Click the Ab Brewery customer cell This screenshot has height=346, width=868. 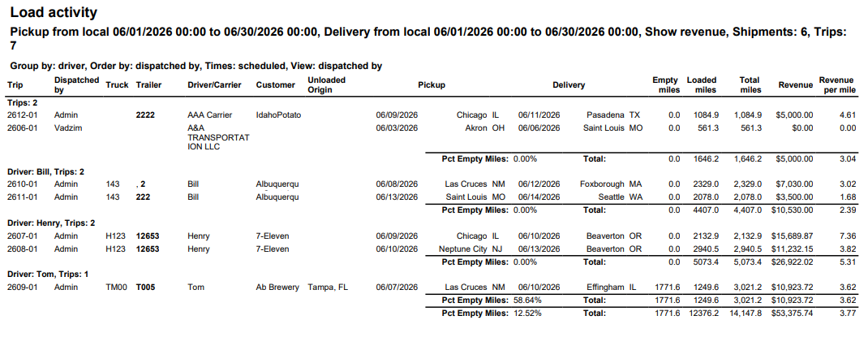pyautogui.click(x=277, y=288)
